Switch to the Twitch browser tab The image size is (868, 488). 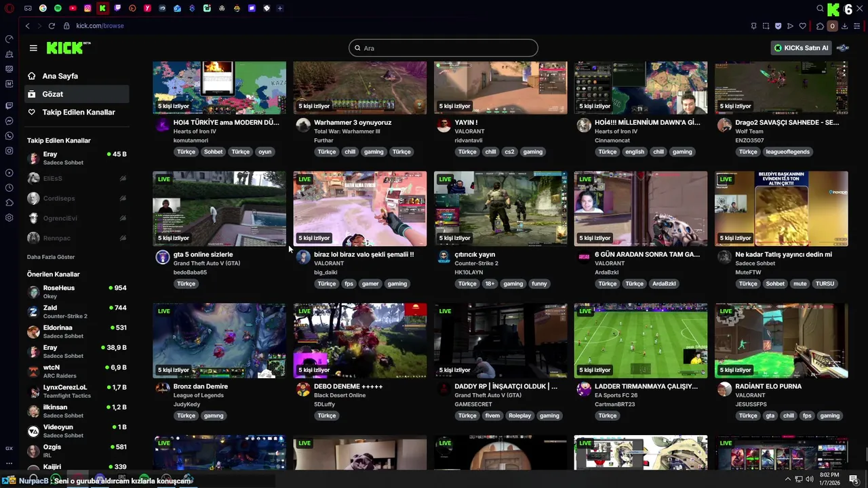117,8
